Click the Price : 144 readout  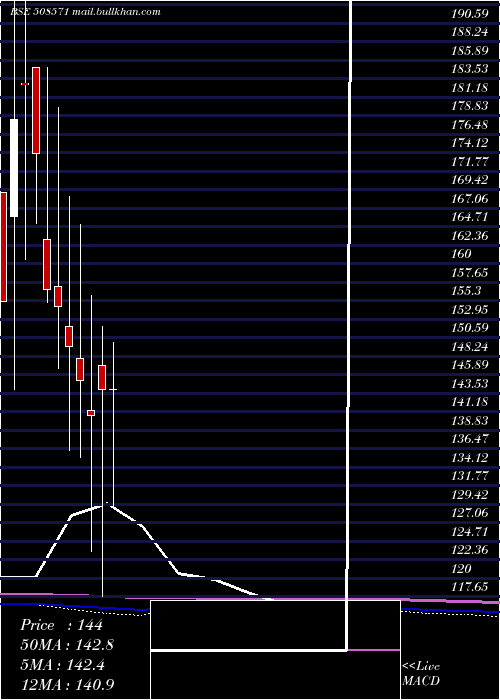[x=61, y=625]
